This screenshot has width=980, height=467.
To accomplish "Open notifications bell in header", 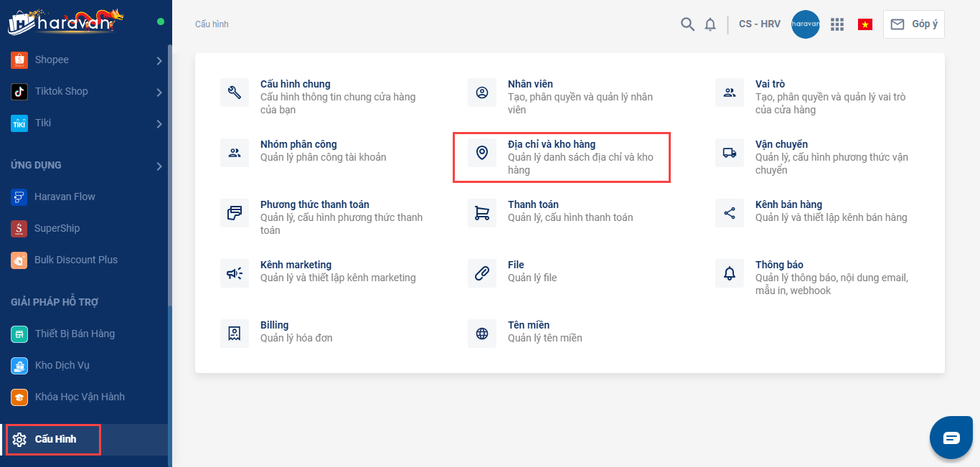I will tap(710, 24).
